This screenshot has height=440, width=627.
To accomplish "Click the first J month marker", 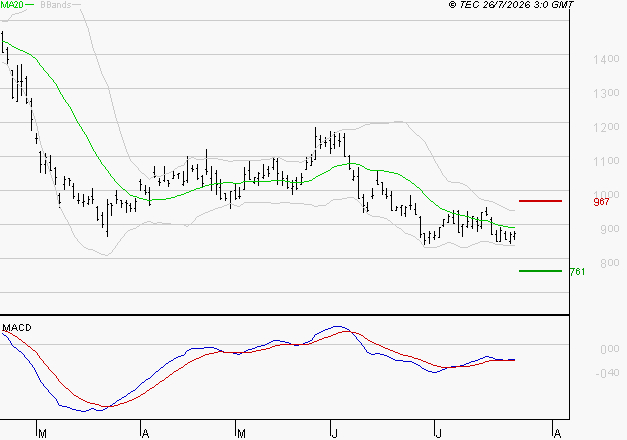I will pyautogui.click(x=334, y=434).
